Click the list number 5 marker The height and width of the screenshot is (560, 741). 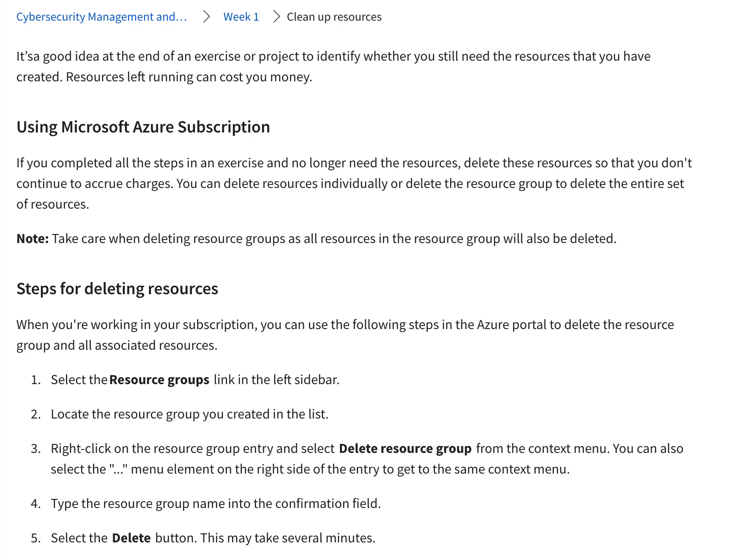click(36, 538)
